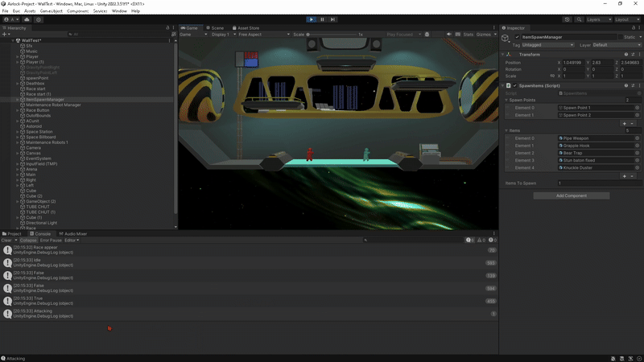The width and height of the screenshot is (644, 362).
Task: Click the Step frame button
Action: [333, 19]
